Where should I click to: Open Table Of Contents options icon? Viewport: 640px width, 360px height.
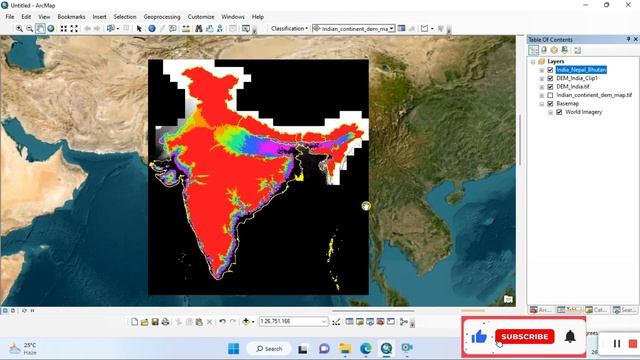(577, 50)
